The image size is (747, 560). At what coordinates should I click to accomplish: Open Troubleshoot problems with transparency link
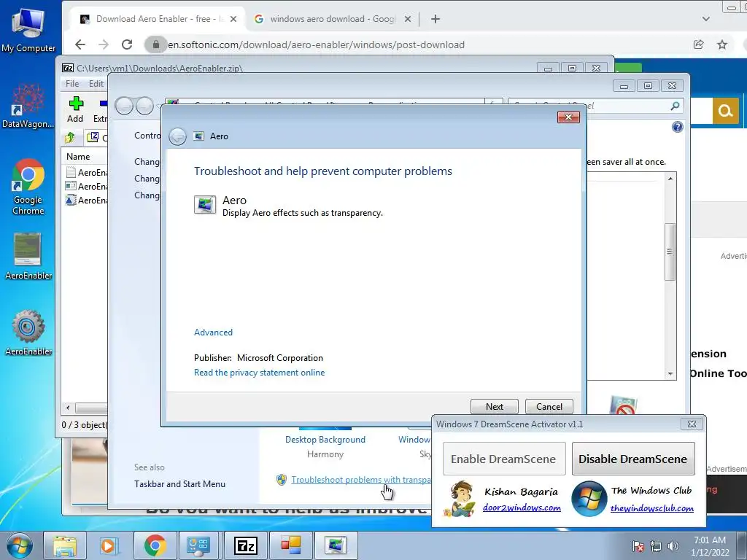(360, 480)
